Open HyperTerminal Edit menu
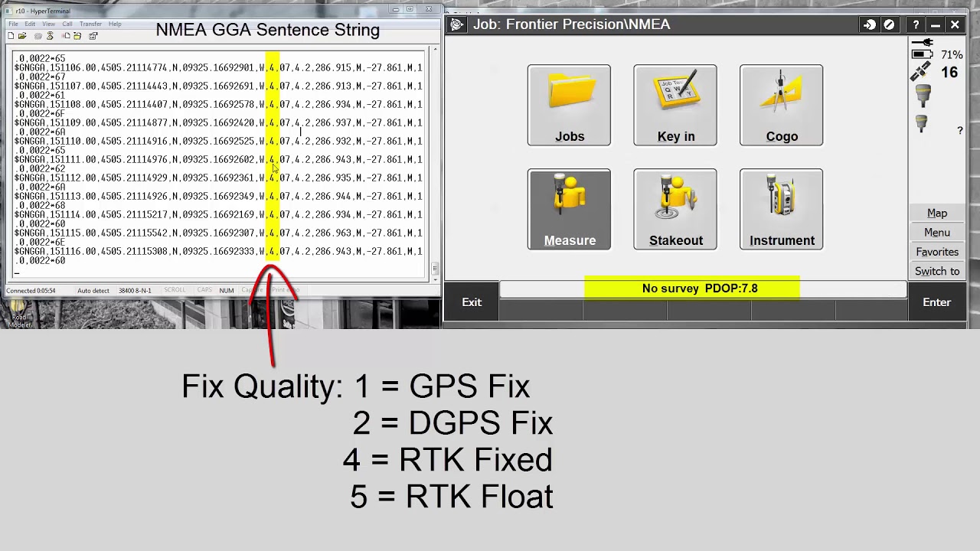The image size is (980, 551). [x=29, y=24]
